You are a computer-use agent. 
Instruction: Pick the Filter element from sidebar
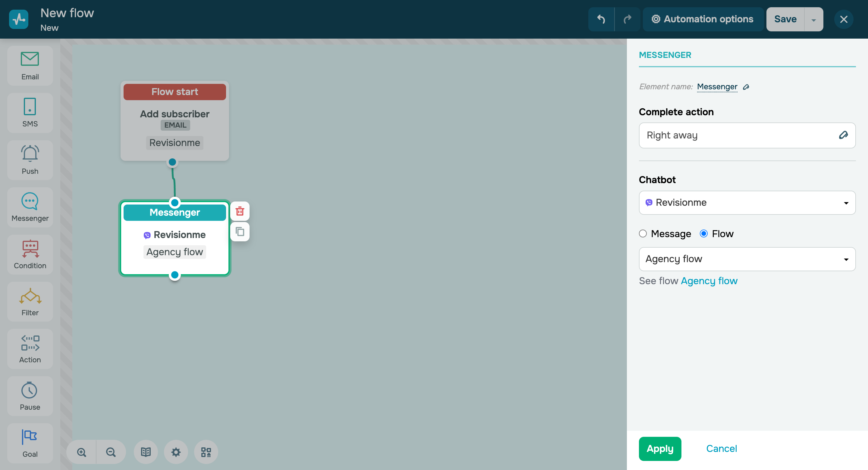[x=30, y=302]
